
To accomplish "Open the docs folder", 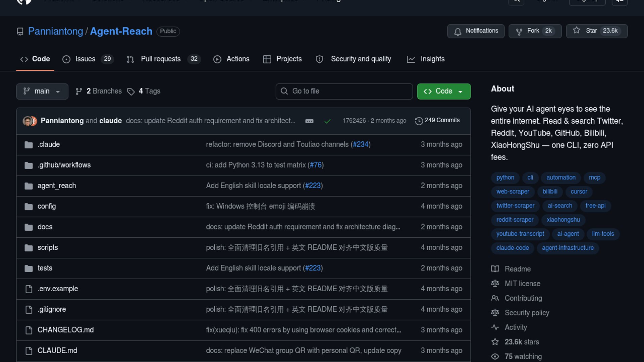I will [x=45, y=227].
